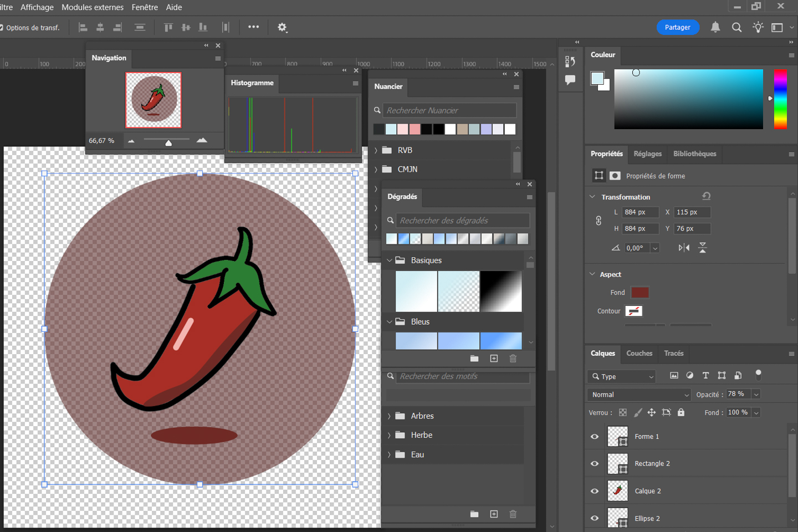Filter layers by text type icon
This screenshot has width=798, height=532.
pos(705,376)
